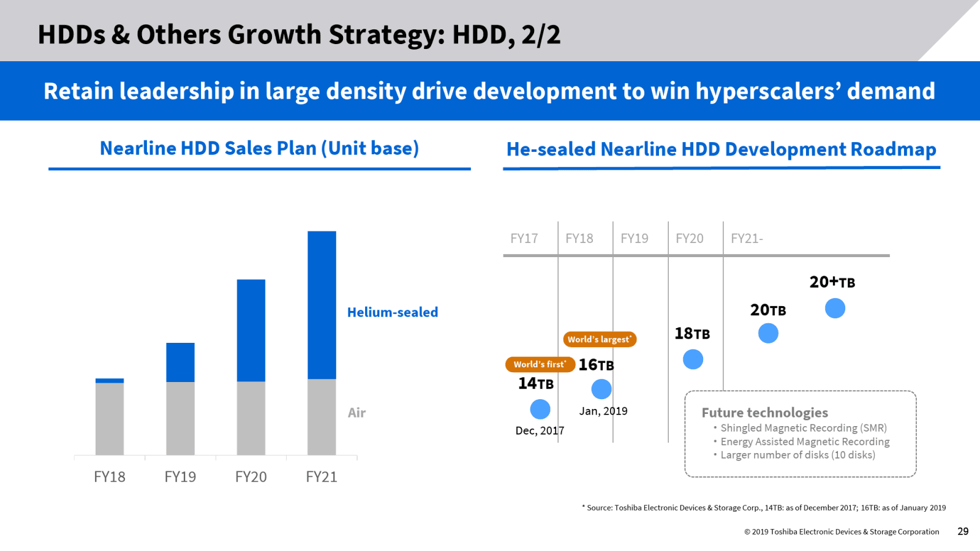This screenshot has height=551, width=980.
Task: Select the 'FY20' roadmap column header
Action: [x=690, y=239]
